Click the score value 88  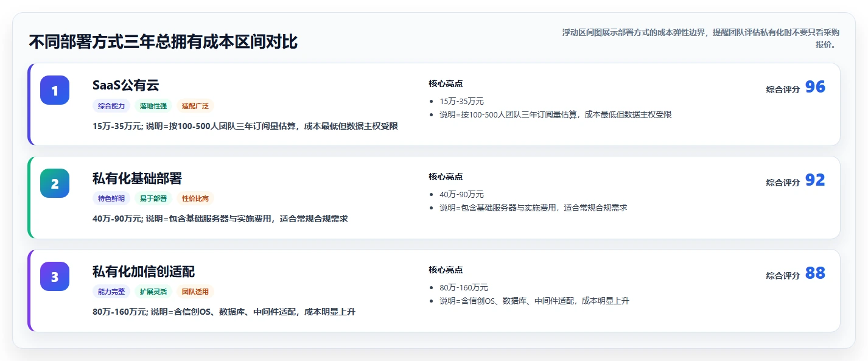click(x=815, y=273)
